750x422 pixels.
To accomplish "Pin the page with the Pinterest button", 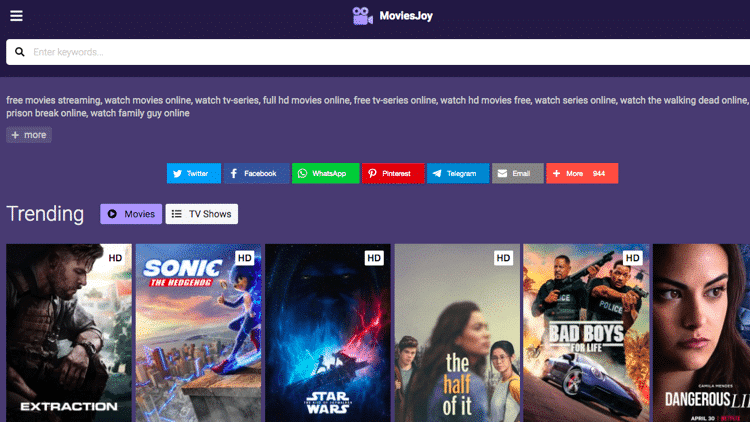I will tap(392, 173).
